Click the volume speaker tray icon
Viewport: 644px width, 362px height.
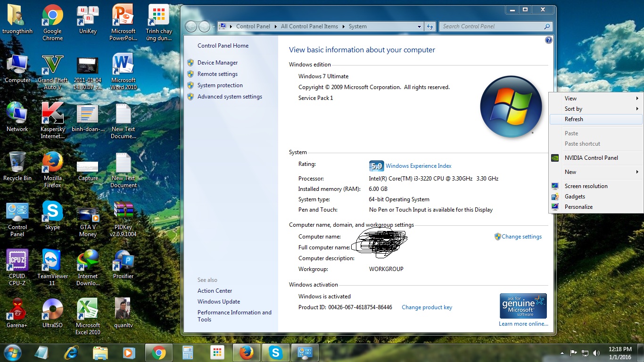596,353
